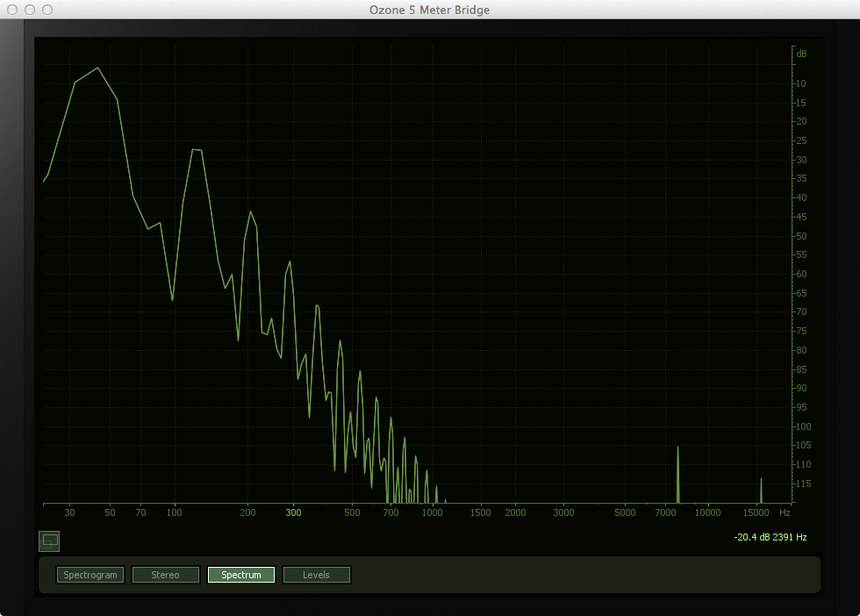Click the -60 dB scale label

coord(800,274)
